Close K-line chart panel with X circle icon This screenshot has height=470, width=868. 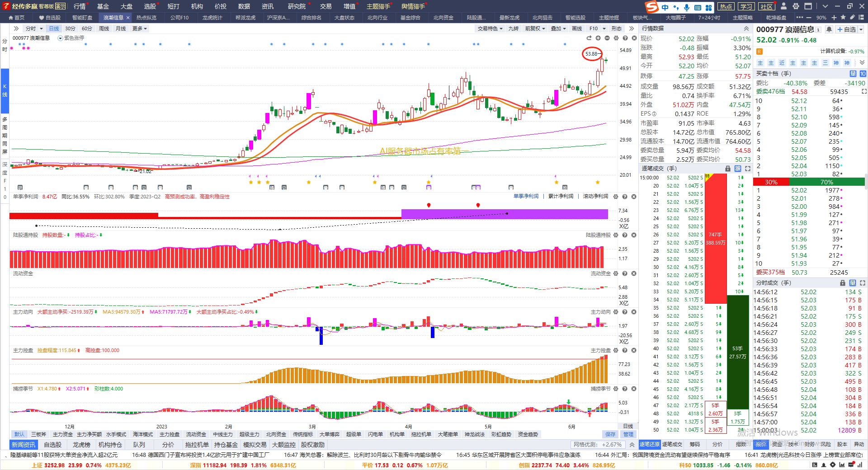(634, 38)
